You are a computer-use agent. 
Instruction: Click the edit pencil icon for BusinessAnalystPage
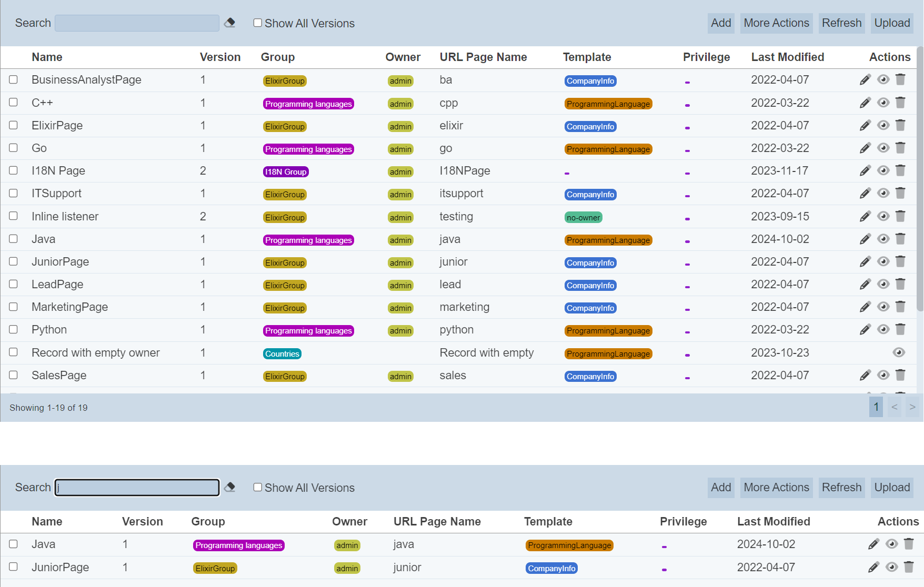(865, 80)
